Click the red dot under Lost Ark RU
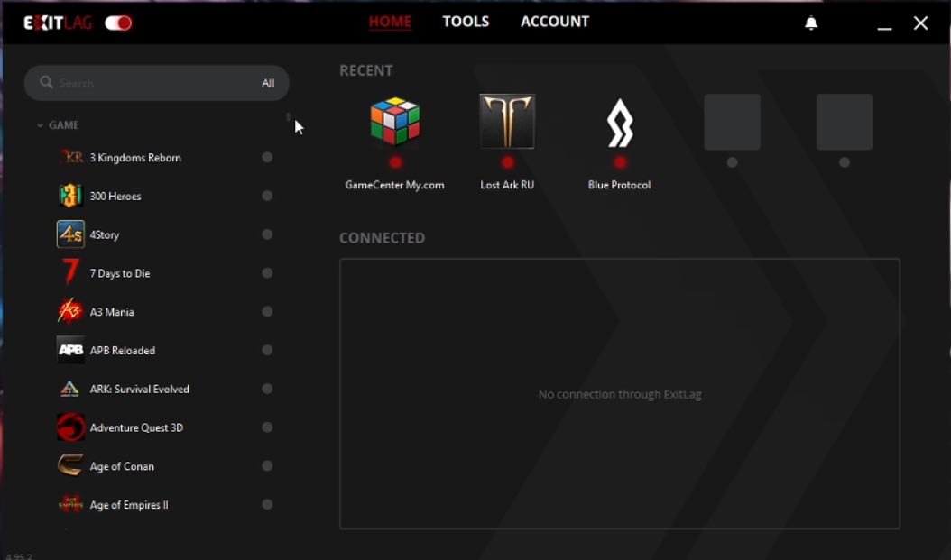Viewport: 951px width, 560px height. 508,162
